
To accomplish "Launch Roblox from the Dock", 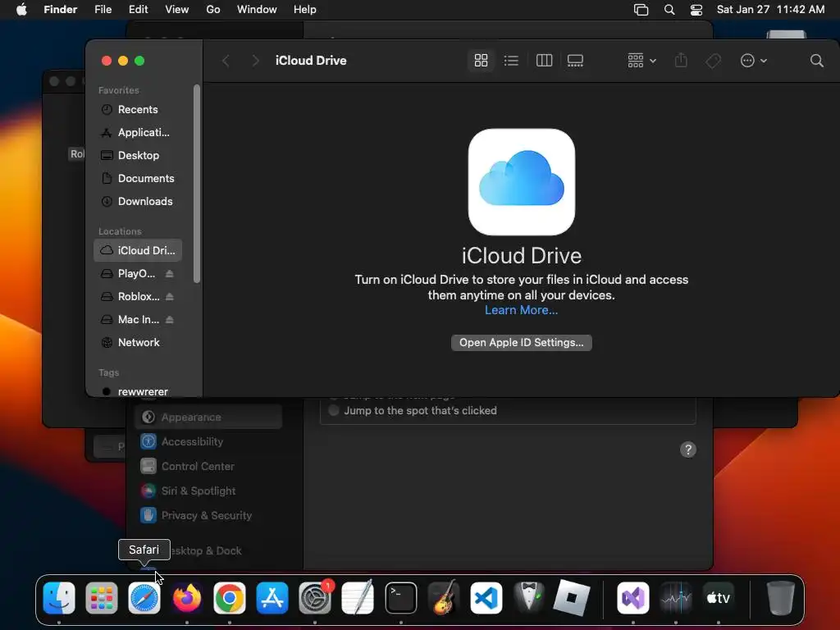I will click(x=571, y=598).
